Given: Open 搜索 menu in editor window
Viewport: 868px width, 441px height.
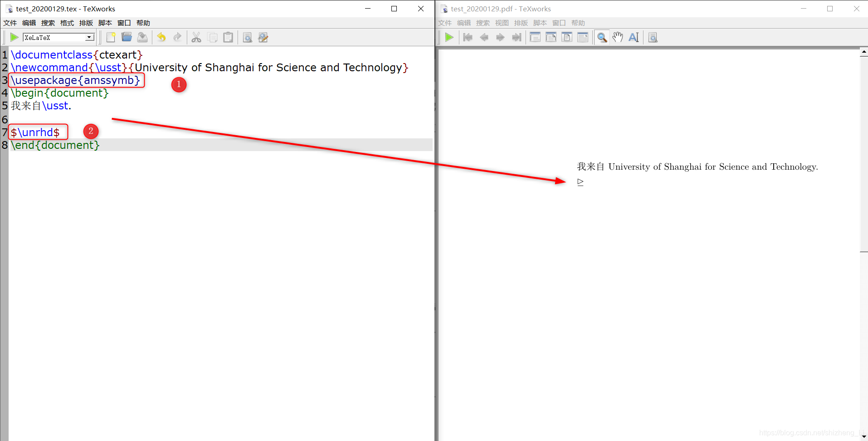Looking at the screenshot, I should tap(48, 23).
